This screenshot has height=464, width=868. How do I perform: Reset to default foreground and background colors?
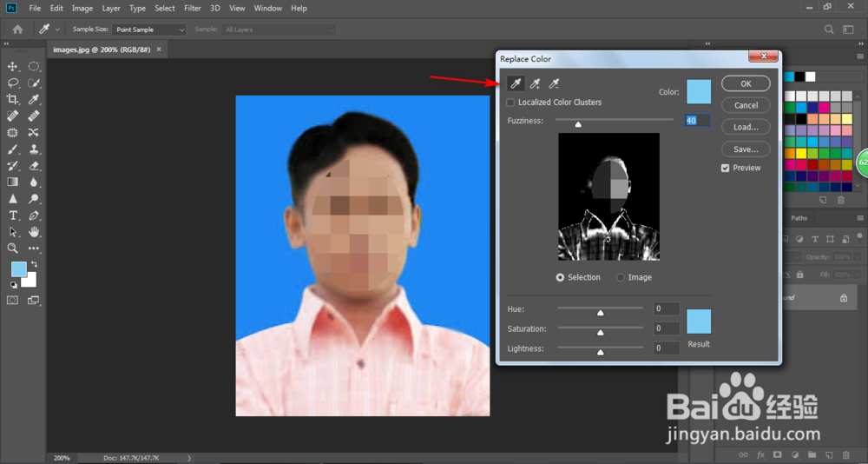point(13,285)
